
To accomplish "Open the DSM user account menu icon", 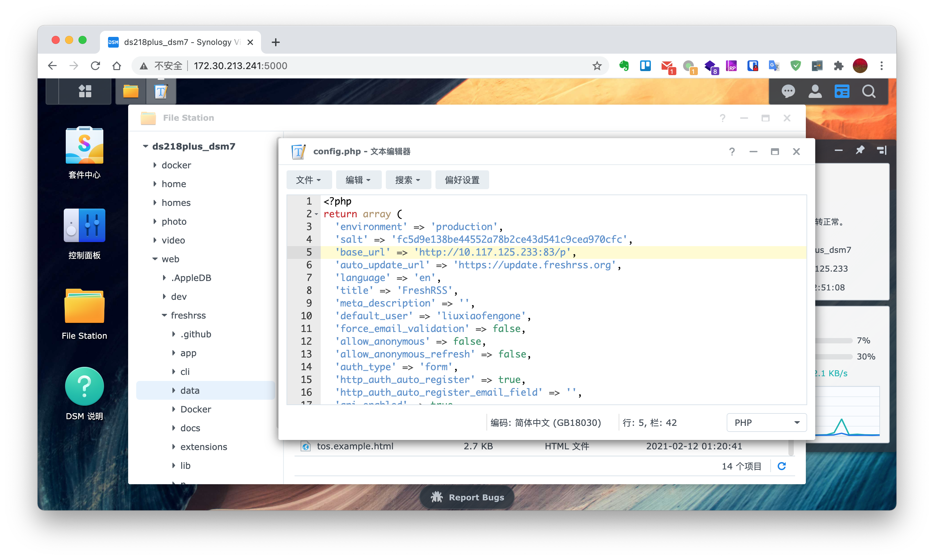I will pyautogui.click(x=815, y=91).
